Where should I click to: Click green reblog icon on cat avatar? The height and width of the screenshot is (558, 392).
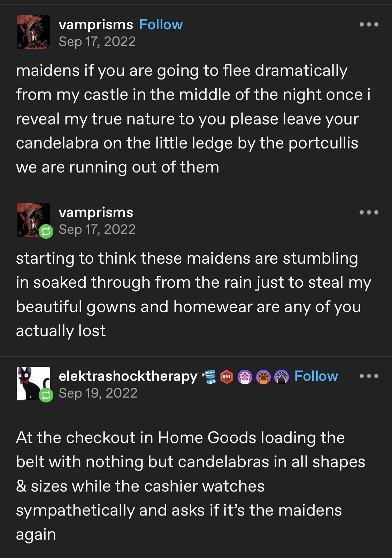[46, 395]
